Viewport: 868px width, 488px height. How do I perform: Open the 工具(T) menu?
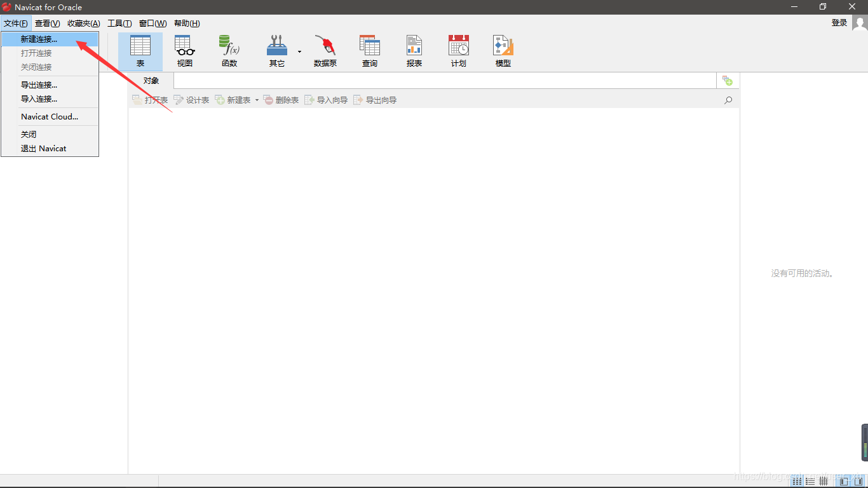(119, 24)
